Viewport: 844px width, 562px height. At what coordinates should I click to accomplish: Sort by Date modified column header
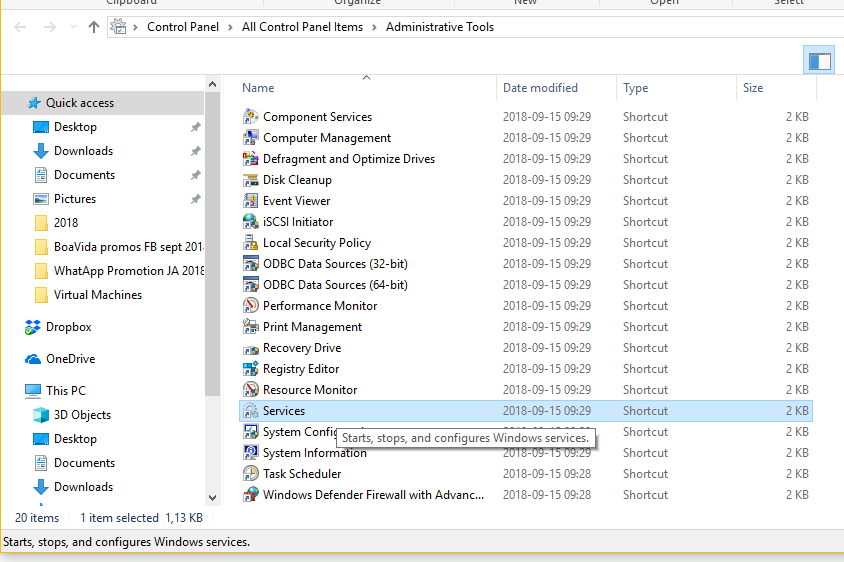557,88
